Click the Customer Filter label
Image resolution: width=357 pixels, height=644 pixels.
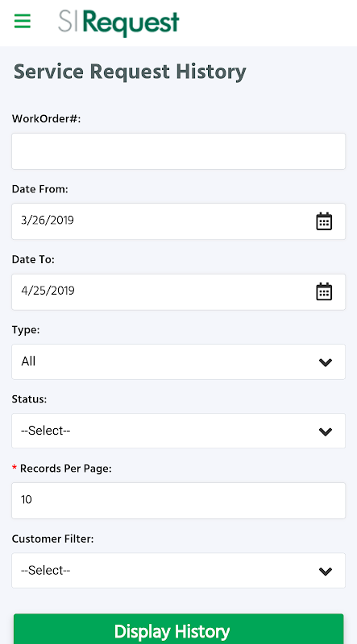[x=52, y=539]
